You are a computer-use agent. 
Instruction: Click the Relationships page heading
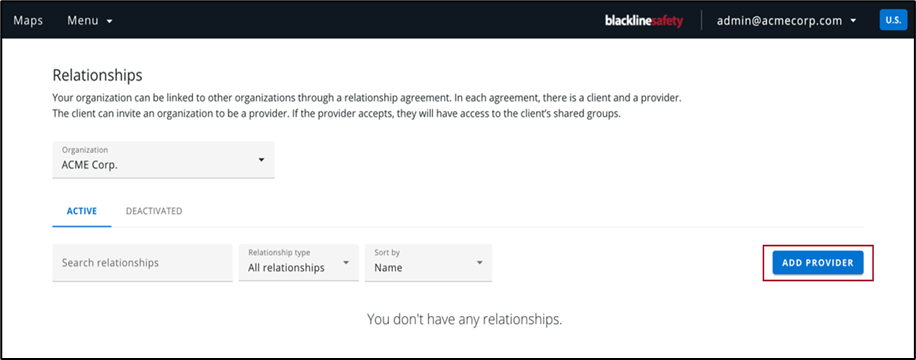click(97, 75)
